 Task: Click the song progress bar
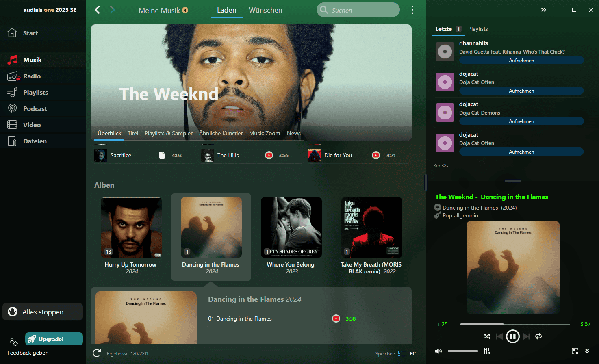tap(515, 324)
